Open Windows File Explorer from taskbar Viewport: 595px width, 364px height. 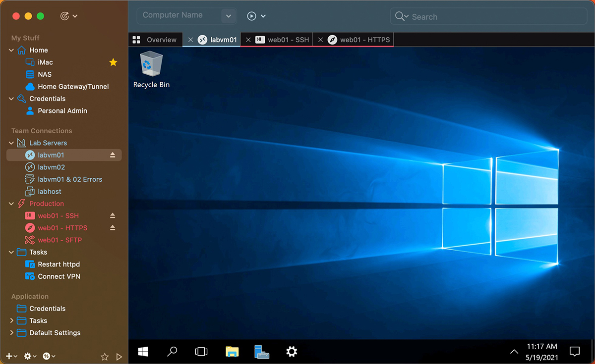pos(232,352)
